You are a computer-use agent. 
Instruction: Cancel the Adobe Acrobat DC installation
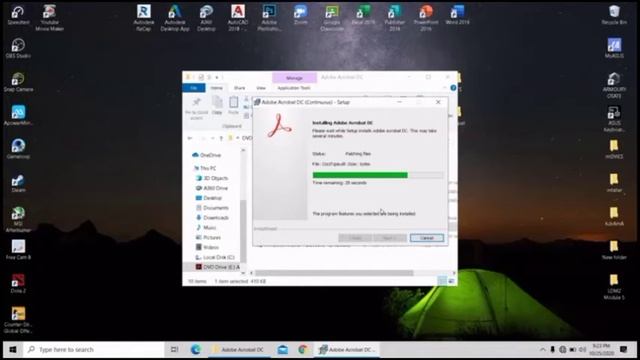click(x=427, y=238)
